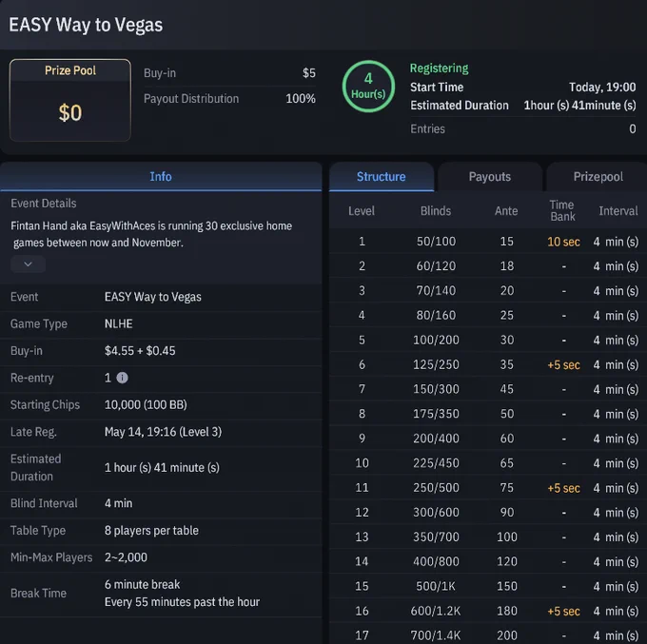Click the 300/600 blinds cell
The height and width of the screenshot is (644, 647).
436,512
